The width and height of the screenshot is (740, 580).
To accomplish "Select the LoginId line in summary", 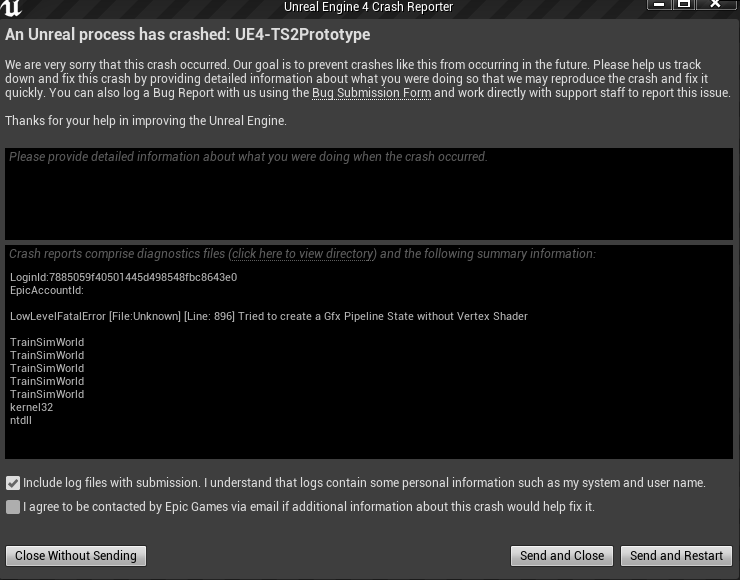I will click(123, 277).
